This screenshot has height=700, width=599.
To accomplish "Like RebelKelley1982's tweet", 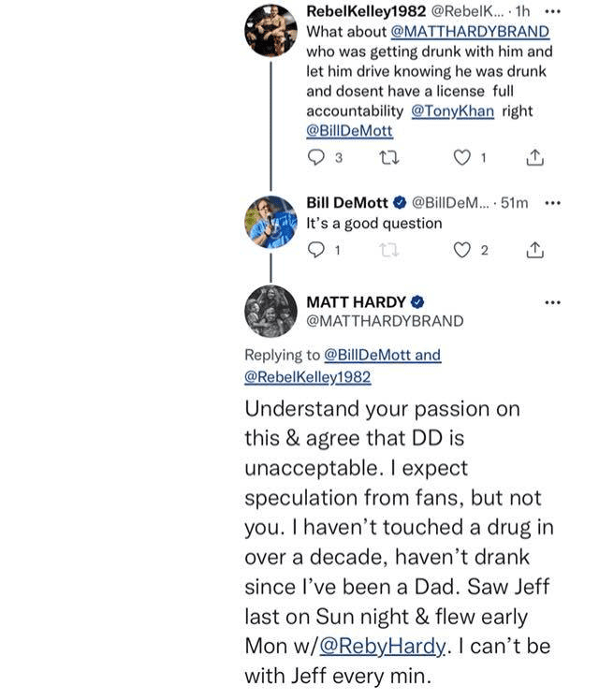I will pyautogui.click(x=460, y=158).
